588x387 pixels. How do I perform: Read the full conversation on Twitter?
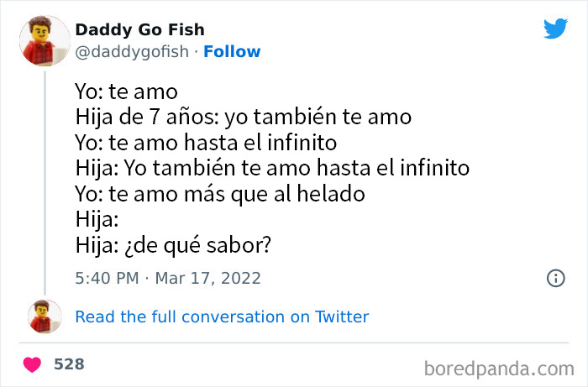(222, 316)
